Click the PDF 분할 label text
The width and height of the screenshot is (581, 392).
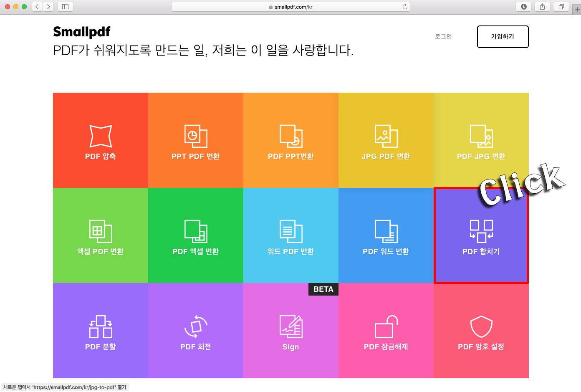[x=101, y=347]
